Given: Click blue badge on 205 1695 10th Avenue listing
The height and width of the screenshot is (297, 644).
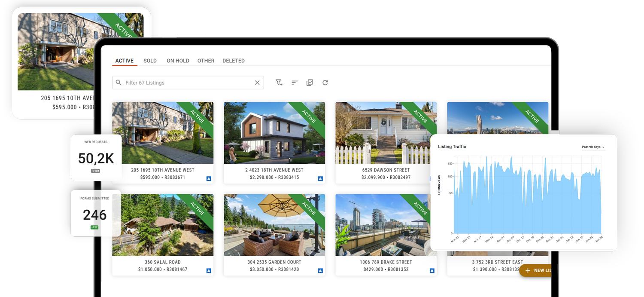Looking at the screenshot, I should click(209, 179).
